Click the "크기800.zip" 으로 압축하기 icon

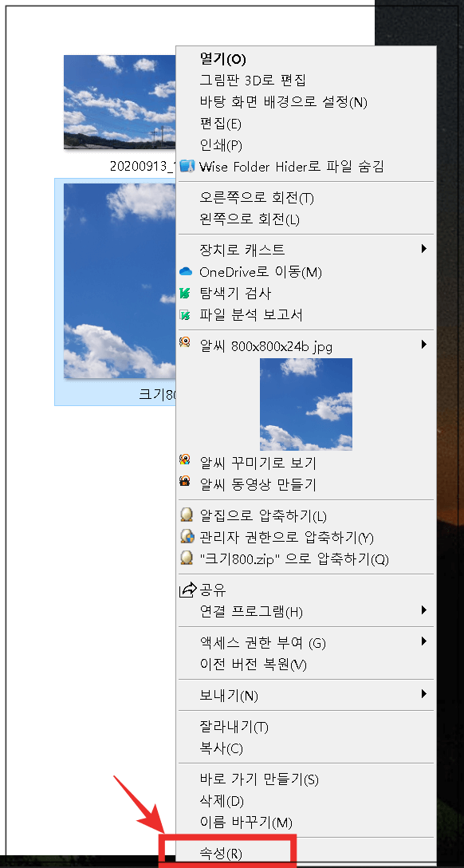coord(187,558)
